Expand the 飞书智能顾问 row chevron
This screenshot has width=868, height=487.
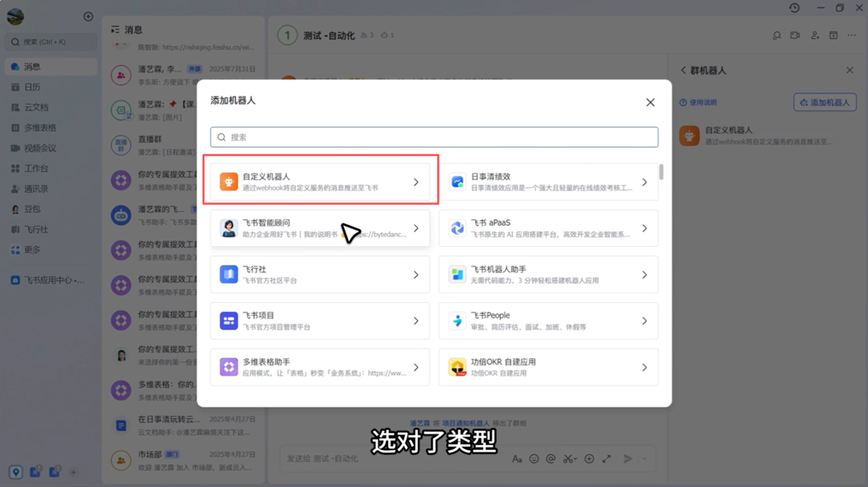(416, 228)
